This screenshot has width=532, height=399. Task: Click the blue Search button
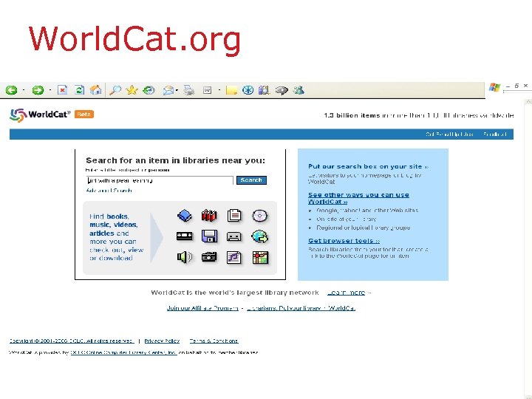pyautogui.click(x=251, y=180)
